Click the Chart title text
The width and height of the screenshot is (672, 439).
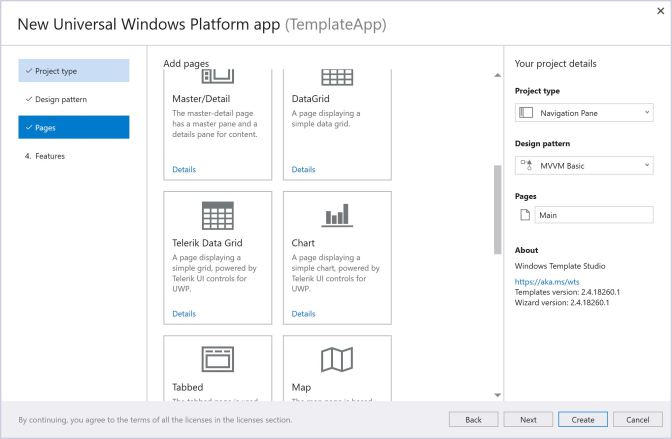[x=303, y=243]
